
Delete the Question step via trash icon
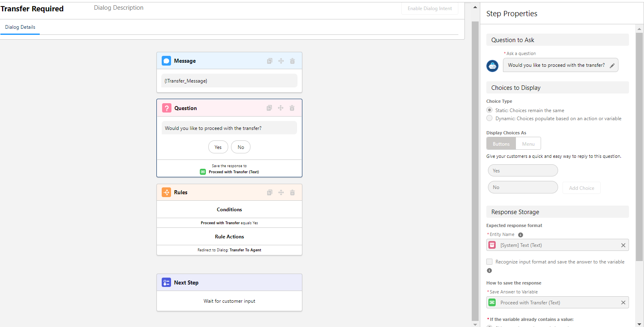tap(292, 108)
